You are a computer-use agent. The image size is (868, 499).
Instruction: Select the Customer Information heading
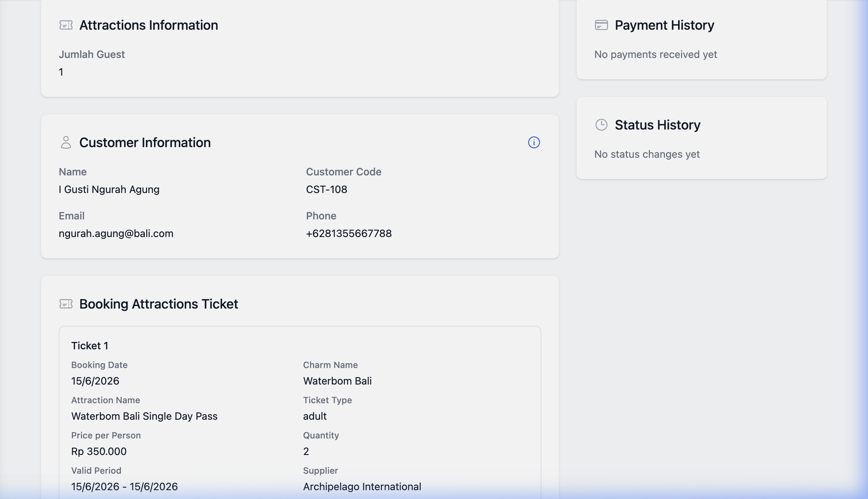click(x=145, y=142)
